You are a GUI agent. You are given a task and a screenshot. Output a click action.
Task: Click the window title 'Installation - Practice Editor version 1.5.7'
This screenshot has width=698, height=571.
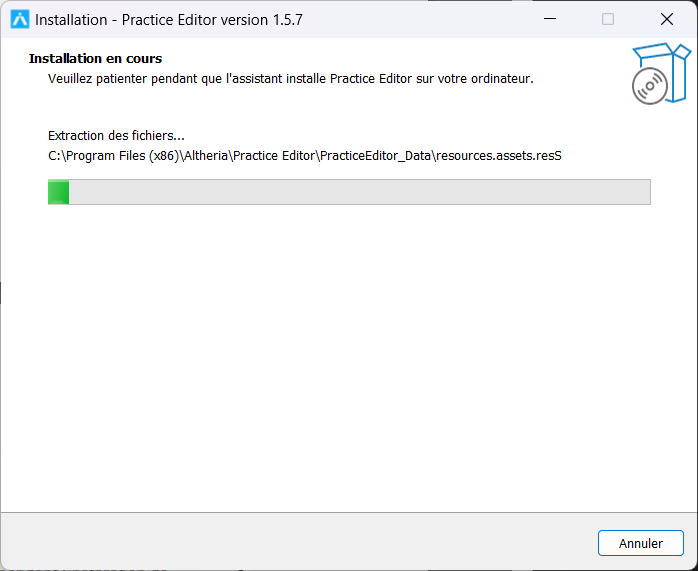169,20
